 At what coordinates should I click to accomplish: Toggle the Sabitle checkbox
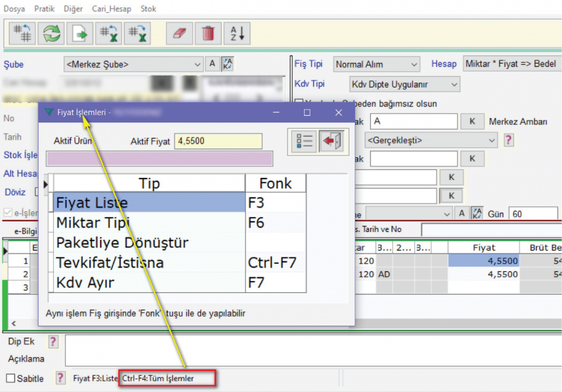pos(11,379)
